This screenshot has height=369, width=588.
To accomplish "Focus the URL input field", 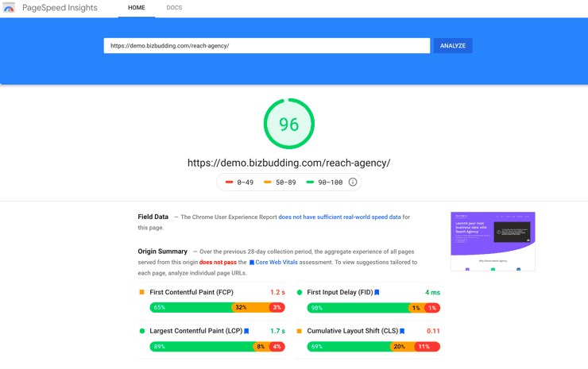I will 267,46.
